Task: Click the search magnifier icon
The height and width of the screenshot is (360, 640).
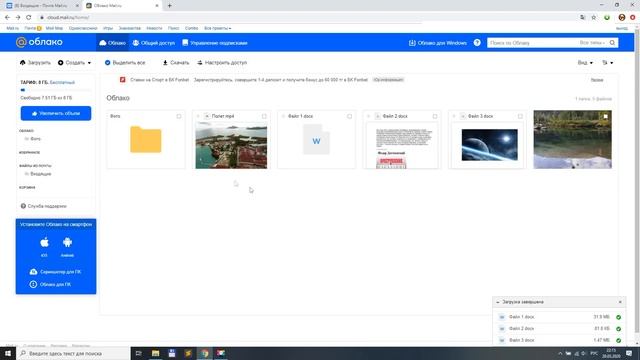Action: tap(612, 42)
